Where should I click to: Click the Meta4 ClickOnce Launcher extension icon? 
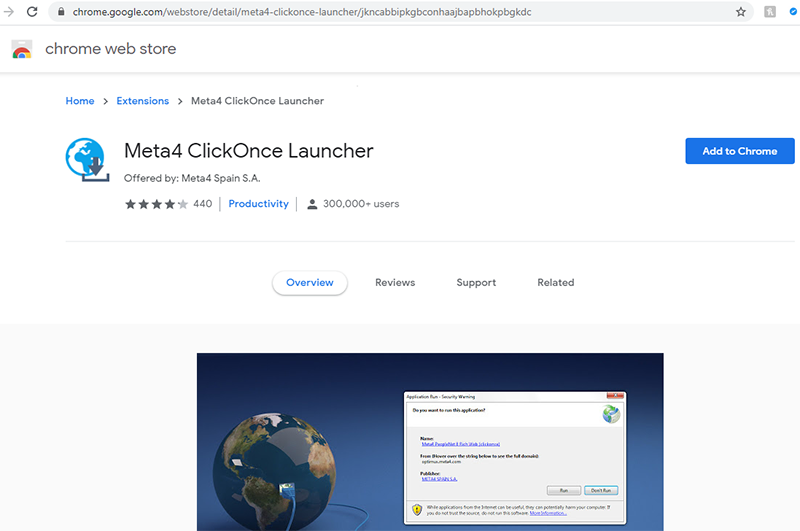pyautogui.click(x=86, y=159)
